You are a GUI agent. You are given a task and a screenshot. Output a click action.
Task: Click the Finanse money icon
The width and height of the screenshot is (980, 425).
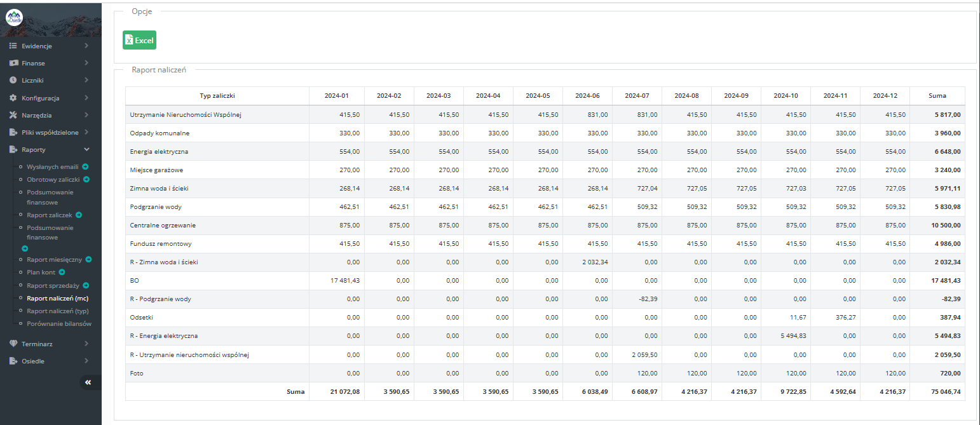13,63
